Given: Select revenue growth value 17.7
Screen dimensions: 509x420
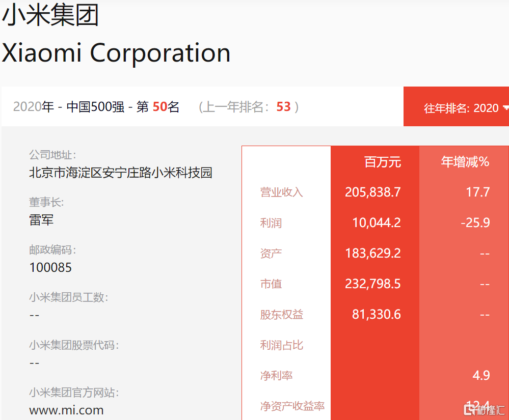Looking at the screenshot, I should 478,192.
